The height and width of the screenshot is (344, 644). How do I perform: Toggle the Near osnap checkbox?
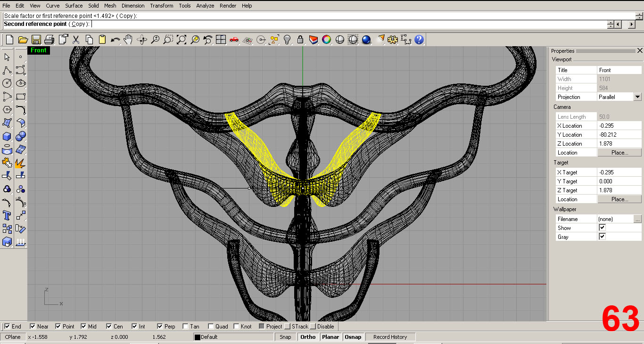tap(33, 326)
